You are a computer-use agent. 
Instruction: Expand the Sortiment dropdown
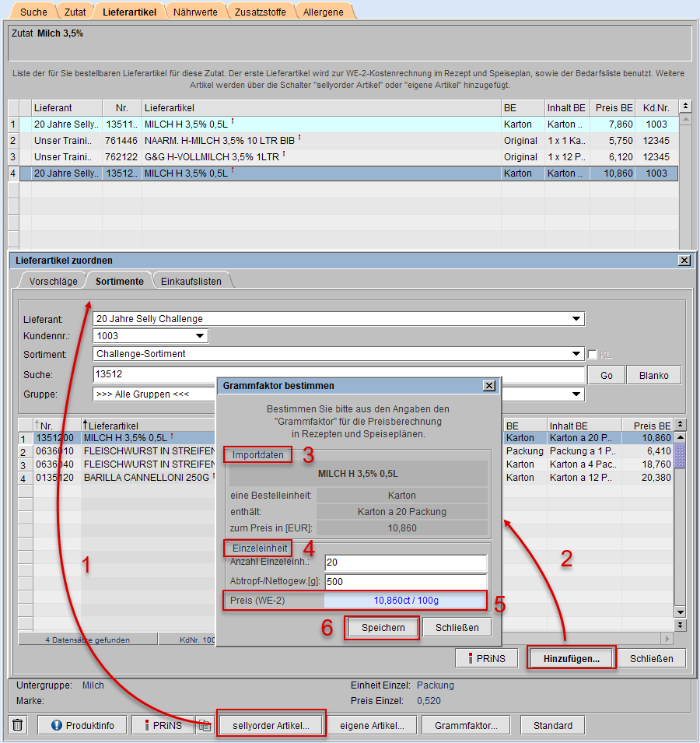pos(576,354)
